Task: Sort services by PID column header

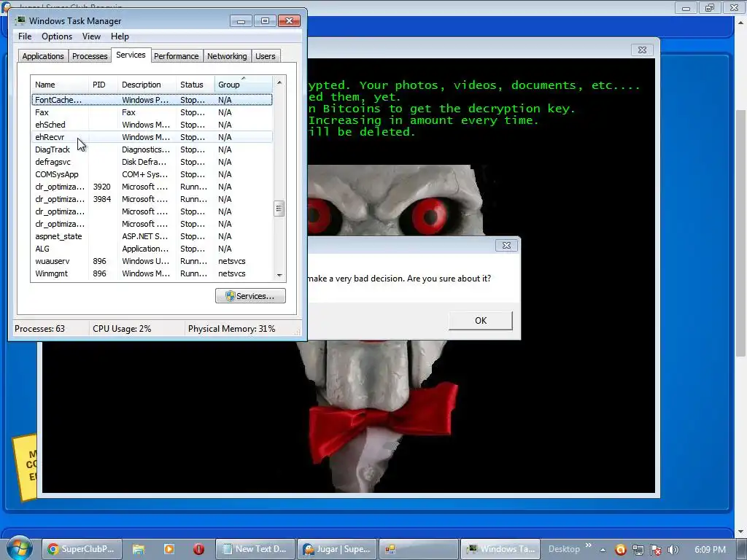Action: pyautogui.click(x=103, y=85)
